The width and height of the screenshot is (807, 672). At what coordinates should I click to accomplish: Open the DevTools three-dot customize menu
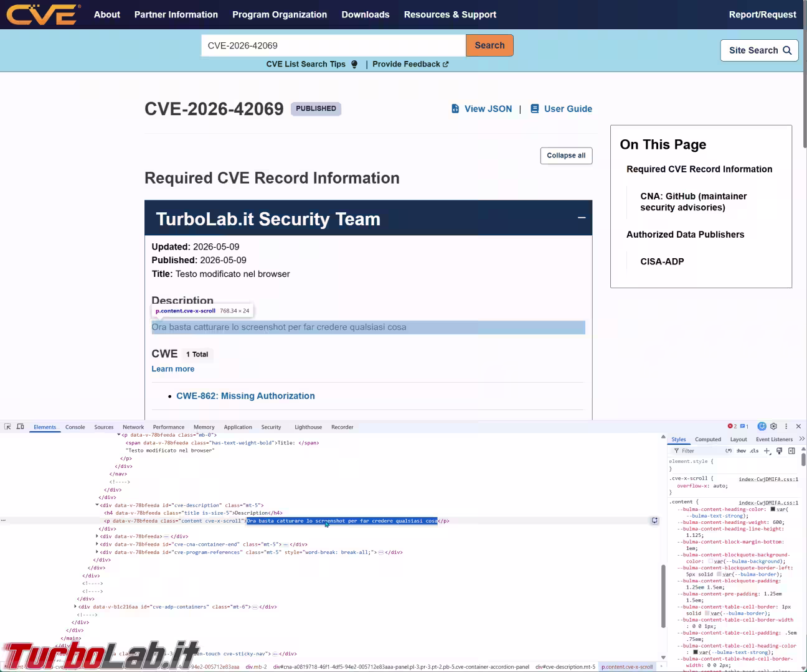point(786,426)
